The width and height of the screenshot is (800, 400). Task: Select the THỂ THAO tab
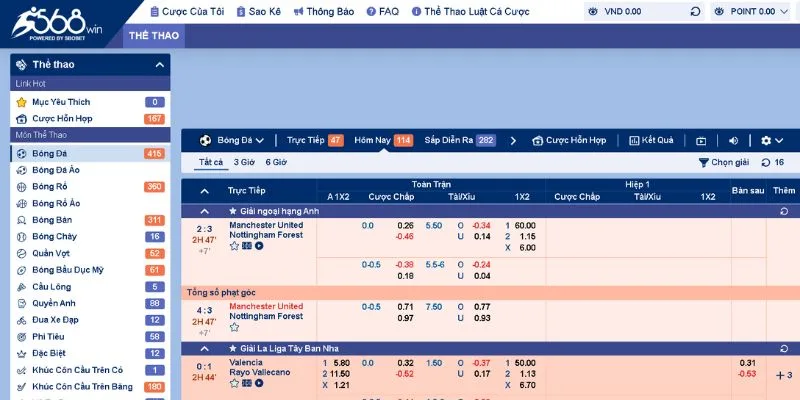(x=154, y=36)
